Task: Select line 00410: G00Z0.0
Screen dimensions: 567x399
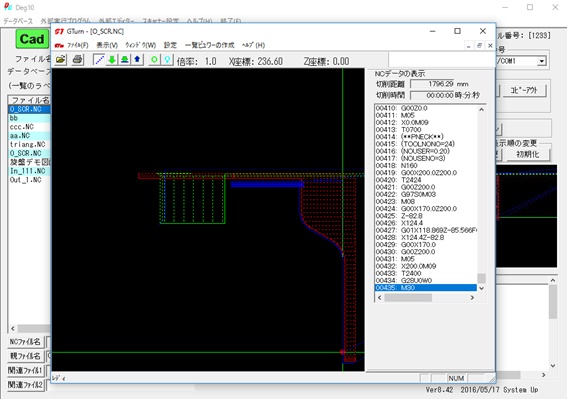Action: pos(426,108)
